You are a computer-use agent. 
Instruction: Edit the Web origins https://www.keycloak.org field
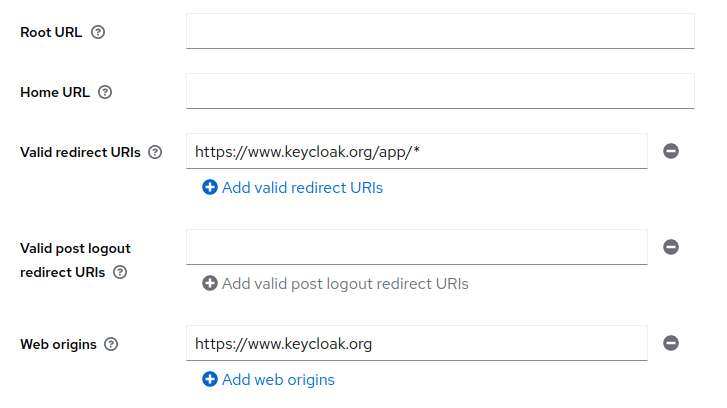pyautogui.click(x=416, y=343)
